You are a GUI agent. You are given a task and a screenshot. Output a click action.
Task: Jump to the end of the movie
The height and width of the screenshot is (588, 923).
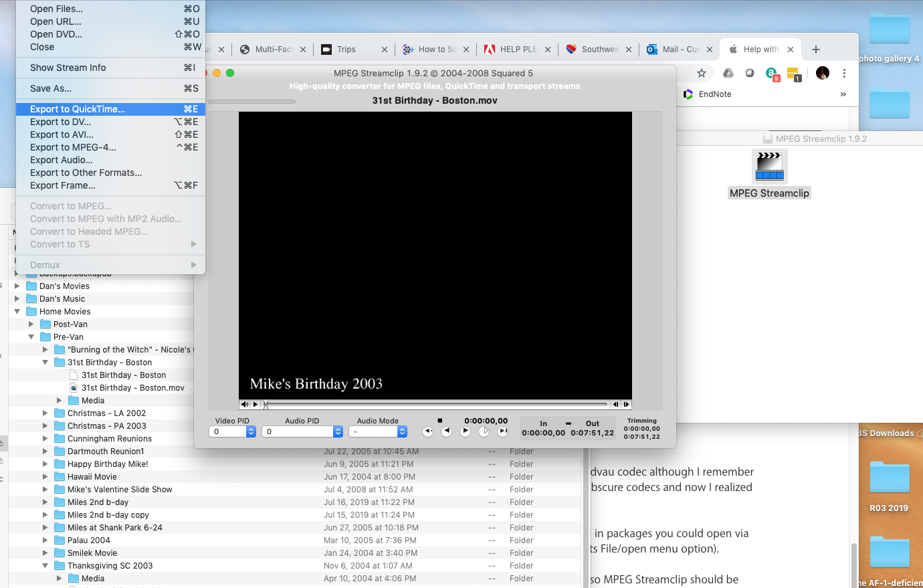502,431
